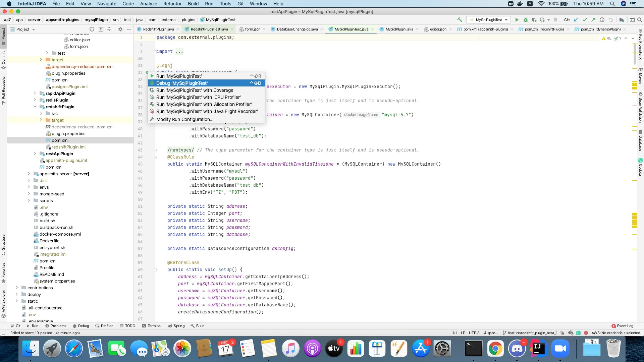The width and height of the screenshot is (644, 362).
Task: Expand the rapidApiPlugin folder
Action: 35,93
